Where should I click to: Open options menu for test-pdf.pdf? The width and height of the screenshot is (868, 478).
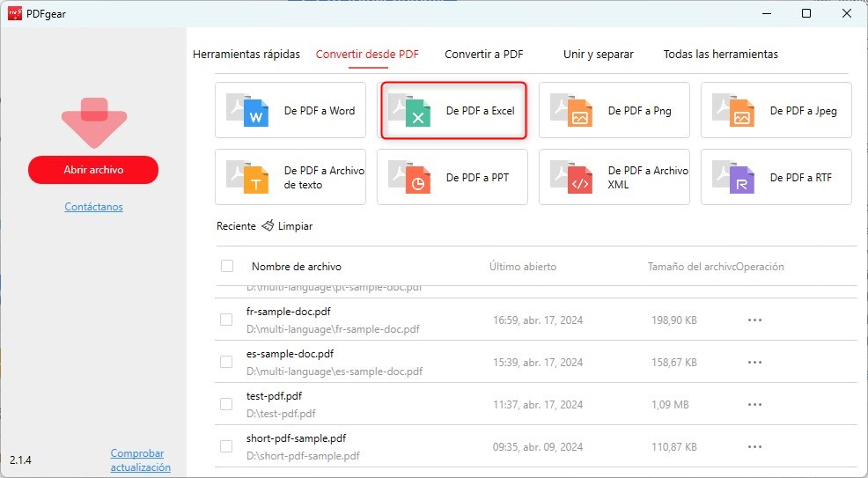click(x=755, y=404)
